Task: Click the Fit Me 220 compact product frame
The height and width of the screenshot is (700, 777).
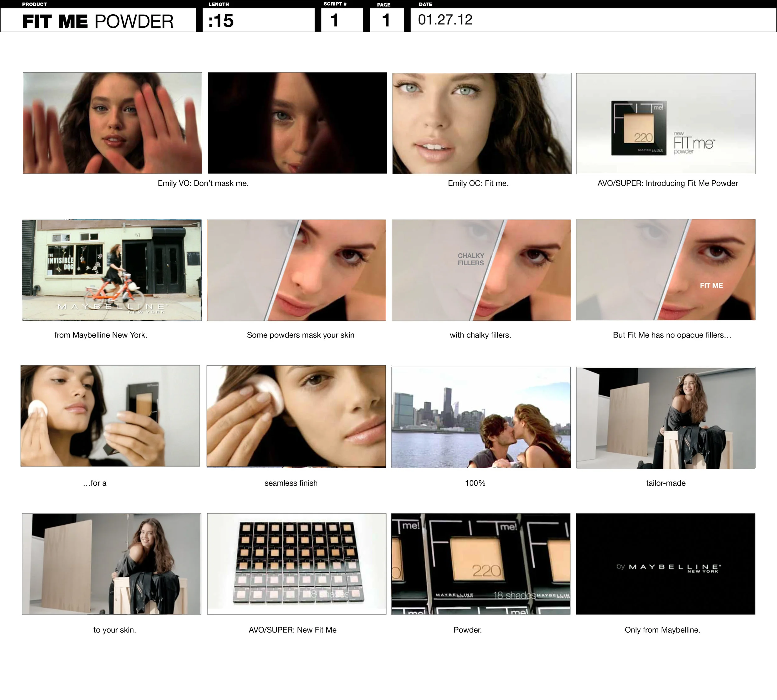Action: tap(665, 123)
